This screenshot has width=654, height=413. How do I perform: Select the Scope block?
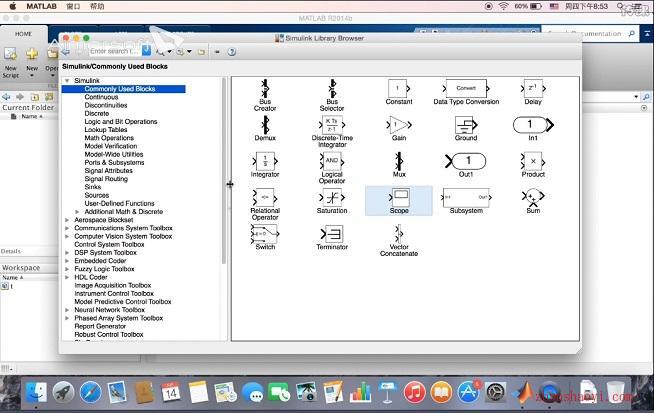pyautogui.click(x=399, y=201)
